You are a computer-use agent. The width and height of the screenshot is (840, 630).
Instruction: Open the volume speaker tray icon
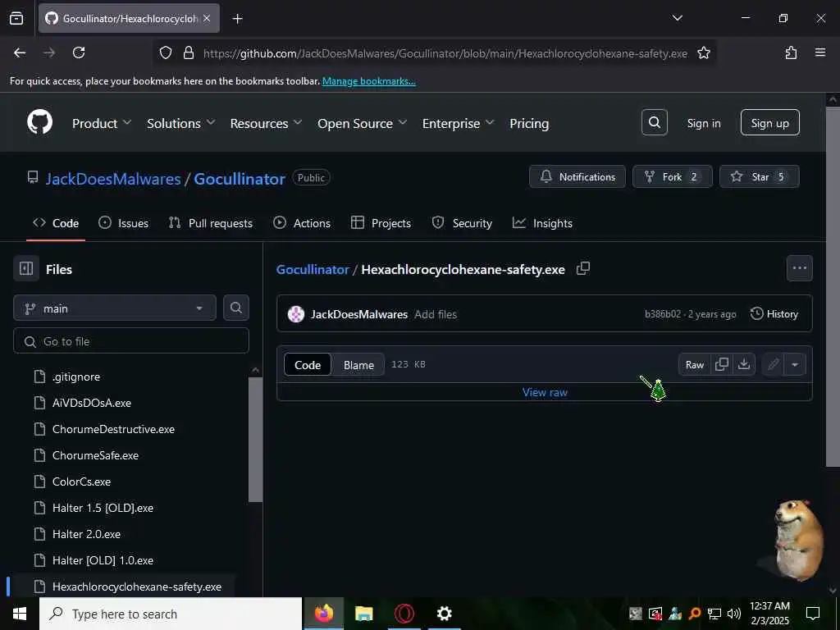(733, 614)
